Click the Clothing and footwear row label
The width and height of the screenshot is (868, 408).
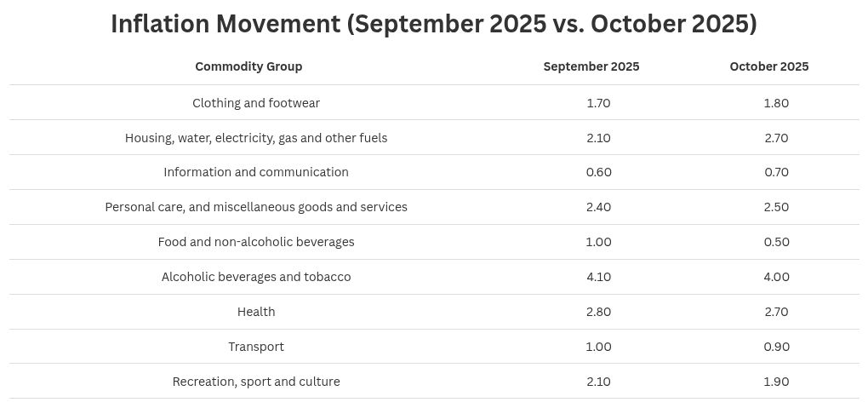point(256,103)
